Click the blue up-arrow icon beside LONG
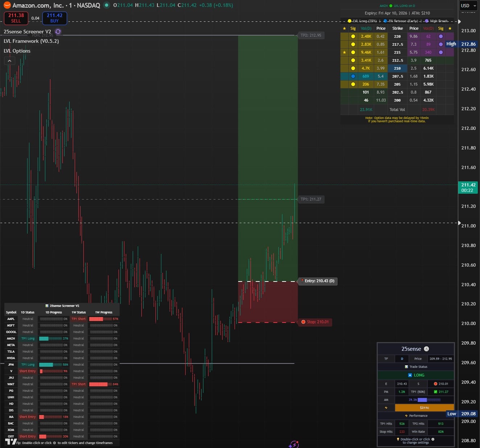The width and height of the screenshot is (480, 448). coord(410,375)
